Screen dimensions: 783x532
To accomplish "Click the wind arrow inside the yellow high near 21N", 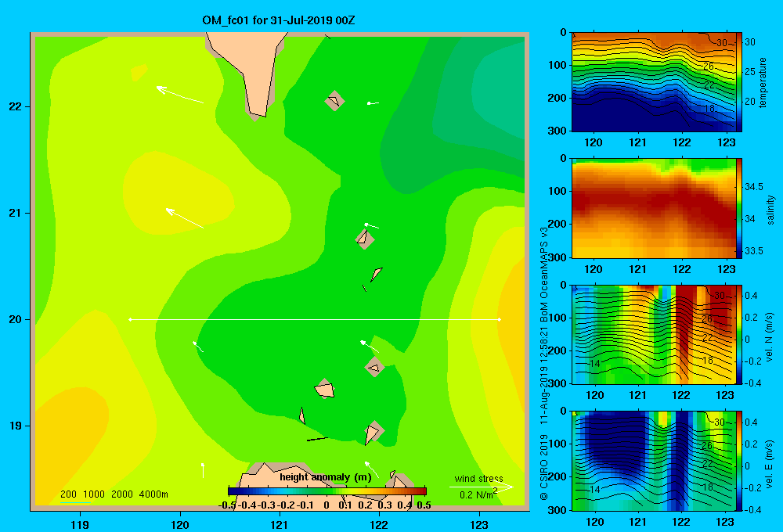I will coord(185,218).
